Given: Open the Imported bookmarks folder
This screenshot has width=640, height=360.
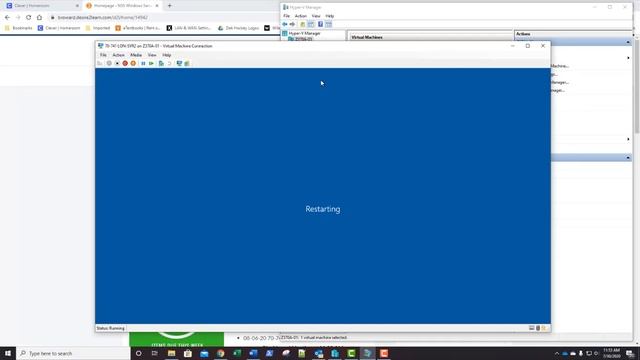Looking at the screenshot, I should [98, 28].
